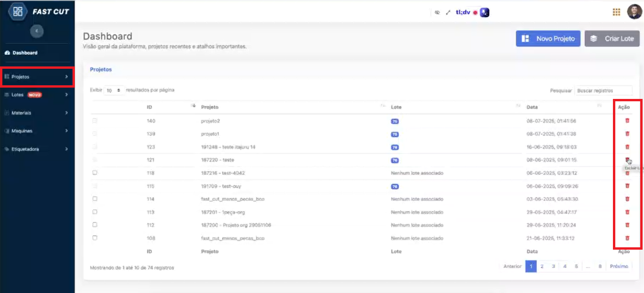Select the checkbox in row 115
Viewport: 644px width, 293px height.
pos(95,186)
